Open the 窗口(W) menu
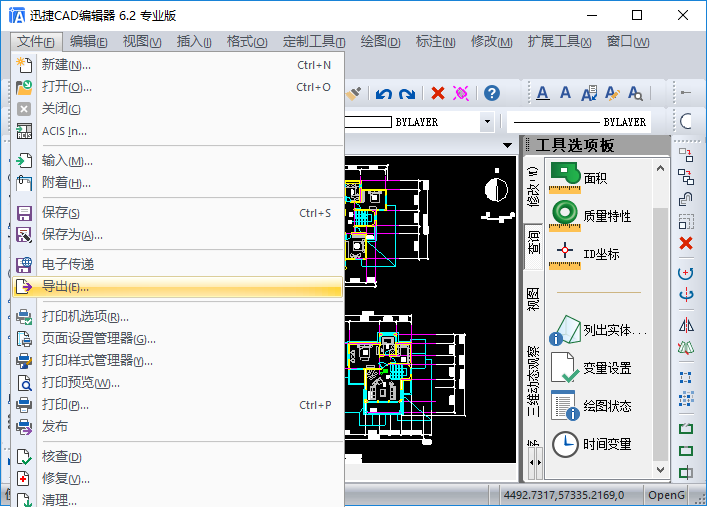The image size is (707, 507). [628, 42]
